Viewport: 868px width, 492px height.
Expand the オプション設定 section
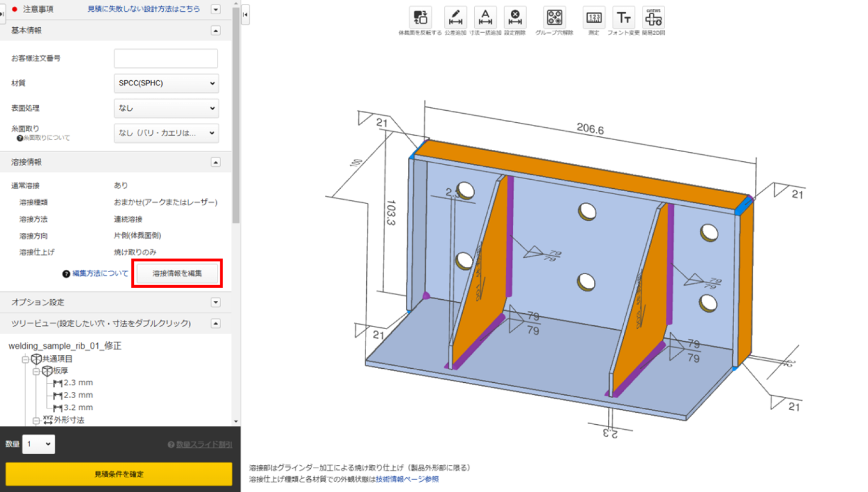tap(215, 302)
